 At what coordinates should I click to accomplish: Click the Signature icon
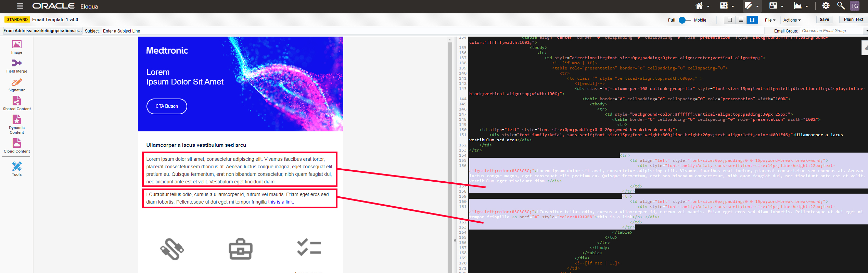coord(16,84)
